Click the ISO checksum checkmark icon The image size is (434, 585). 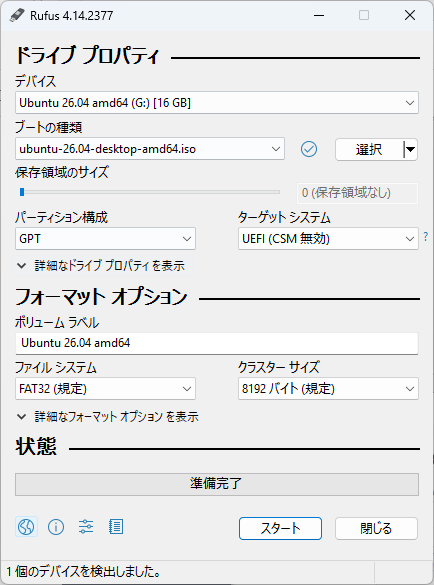tap(309, 149)
